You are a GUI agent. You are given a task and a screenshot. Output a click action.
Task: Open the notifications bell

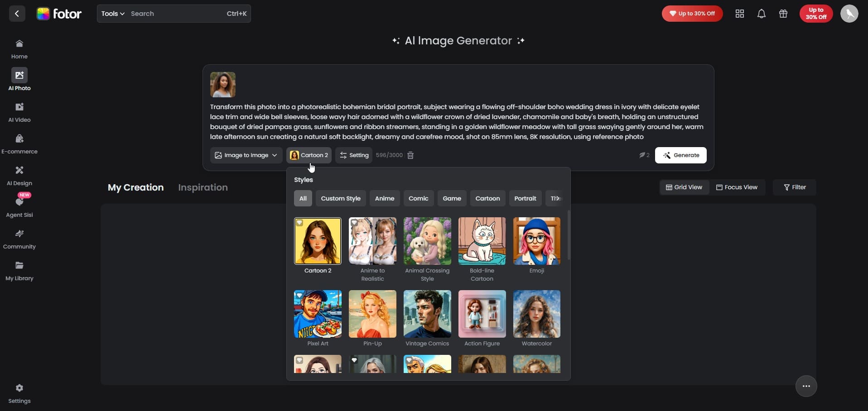click(x=761, y=14)
